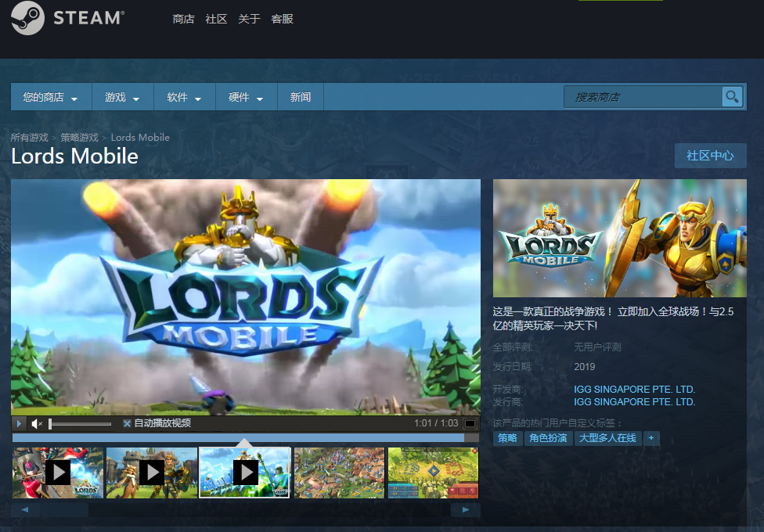The image size is (764, 532).
Task: Click the 搜索商店 search field
Action: tap(642, 97)
